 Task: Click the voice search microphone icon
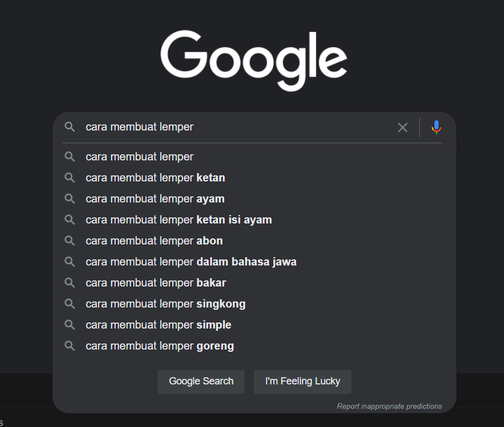[x=436, y=127]
